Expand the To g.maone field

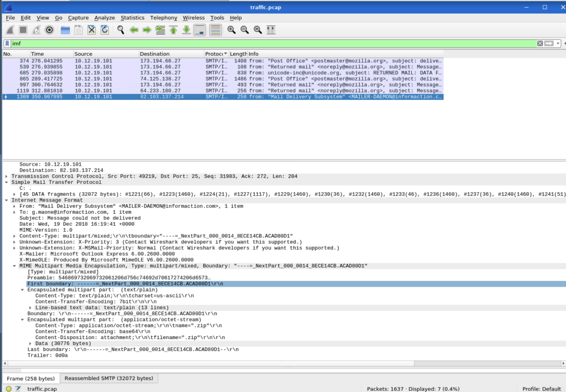14,213
